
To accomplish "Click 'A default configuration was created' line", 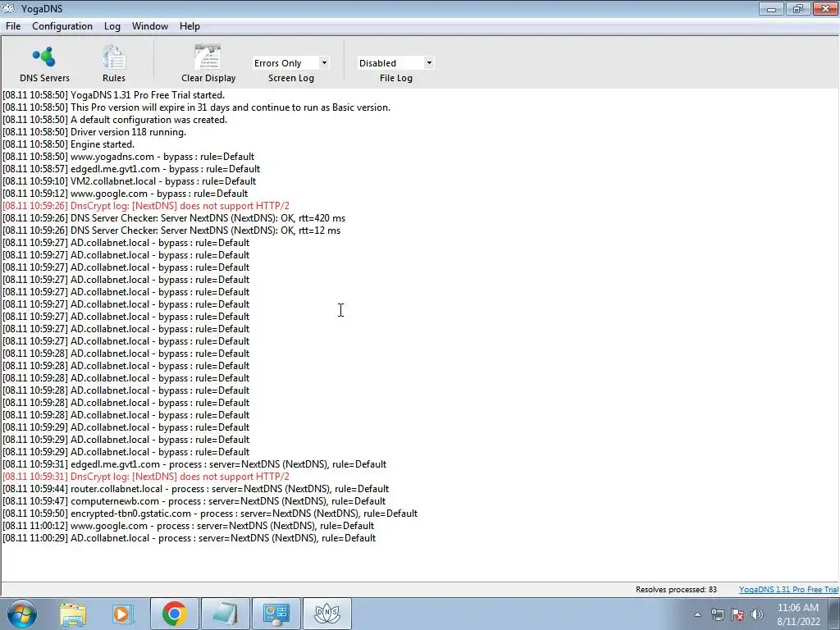I will (x=115, y=120).
